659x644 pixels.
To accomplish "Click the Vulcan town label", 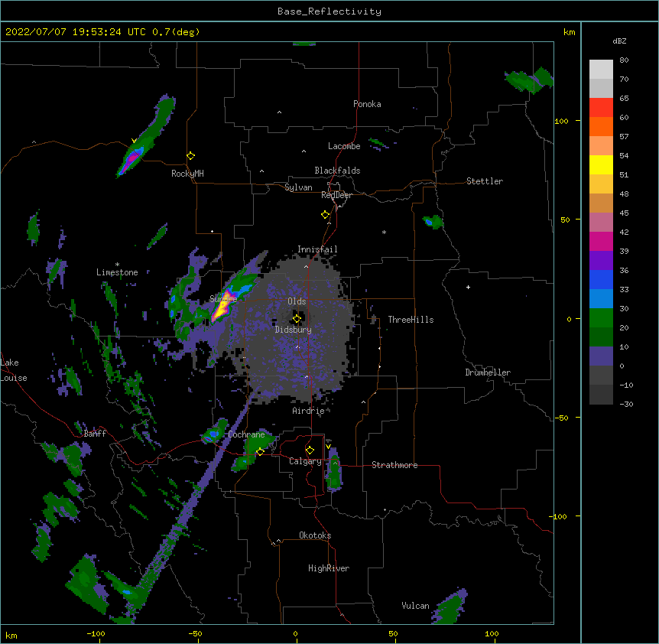I will point(415,606).
